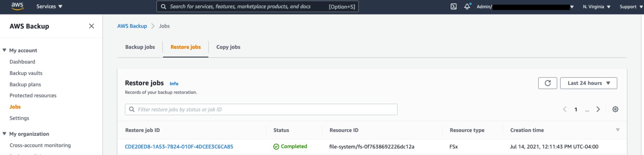Screen dimensions: 644x155
Task: Click the Filter restore jobs input field
Action: 261,110
